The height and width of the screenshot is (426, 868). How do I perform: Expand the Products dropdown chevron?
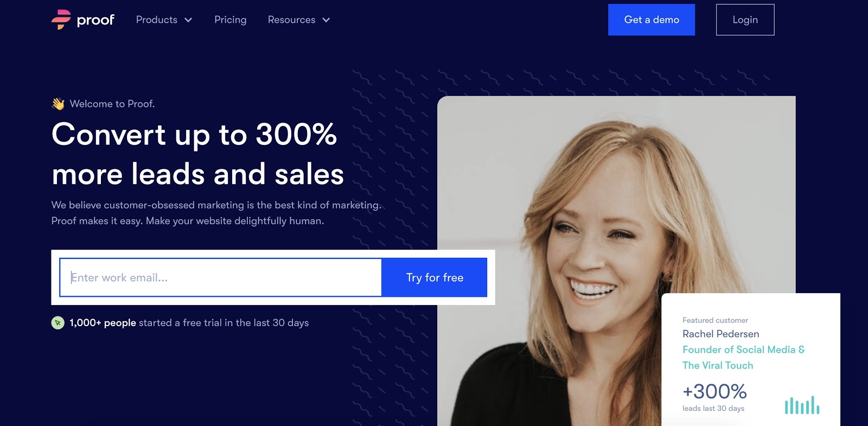(188, 20)
